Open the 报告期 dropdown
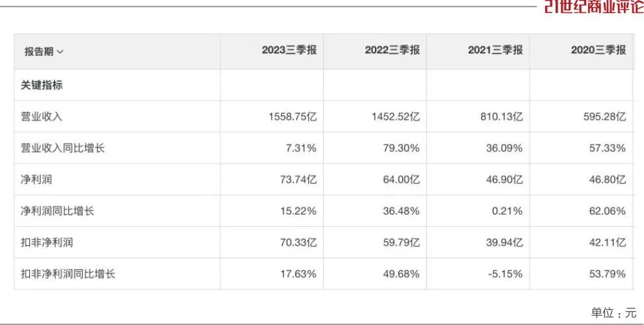Image resolution: width=644 pixels, height=325 pixels. (44, 51)
